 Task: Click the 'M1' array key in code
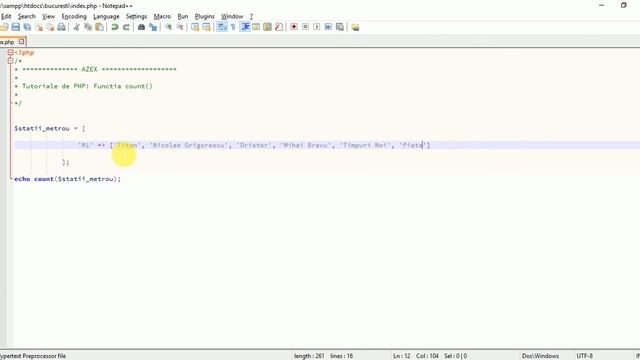(x=85, y=145)
